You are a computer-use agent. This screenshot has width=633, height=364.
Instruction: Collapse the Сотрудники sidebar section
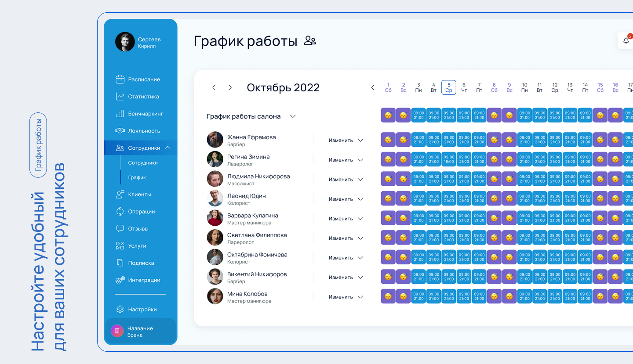[x=167, y=148]
